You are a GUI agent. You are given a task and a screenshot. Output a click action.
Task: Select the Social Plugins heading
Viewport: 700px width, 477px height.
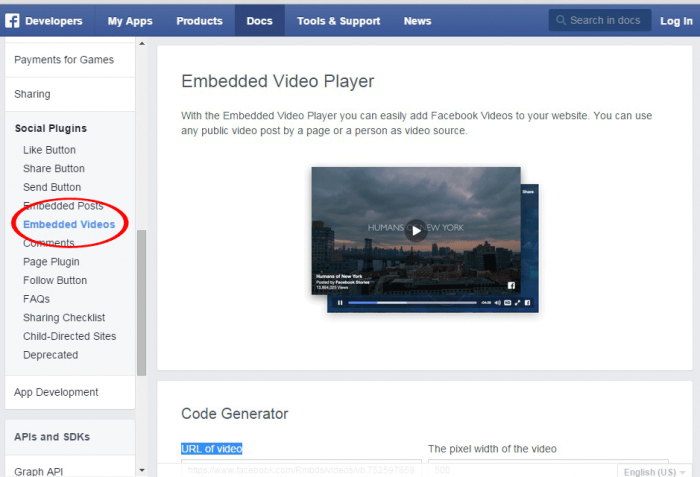[50, 128]
